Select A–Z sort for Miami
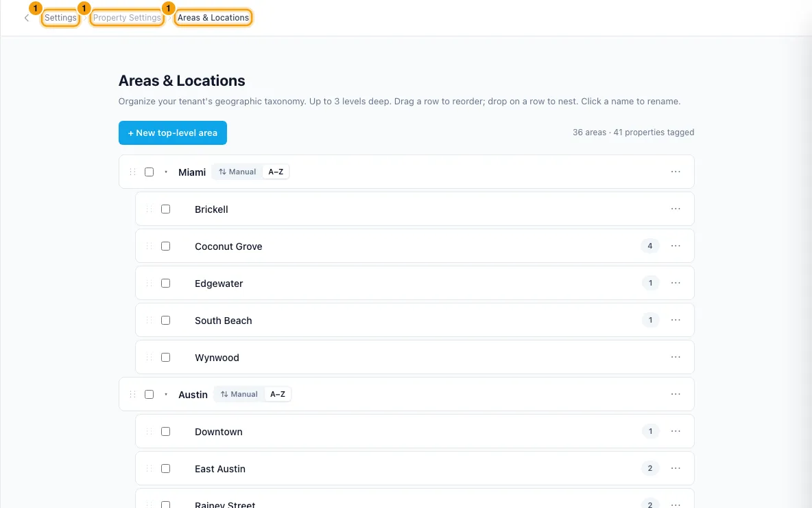This screenshot has height=508, width=812. point(276,172)
